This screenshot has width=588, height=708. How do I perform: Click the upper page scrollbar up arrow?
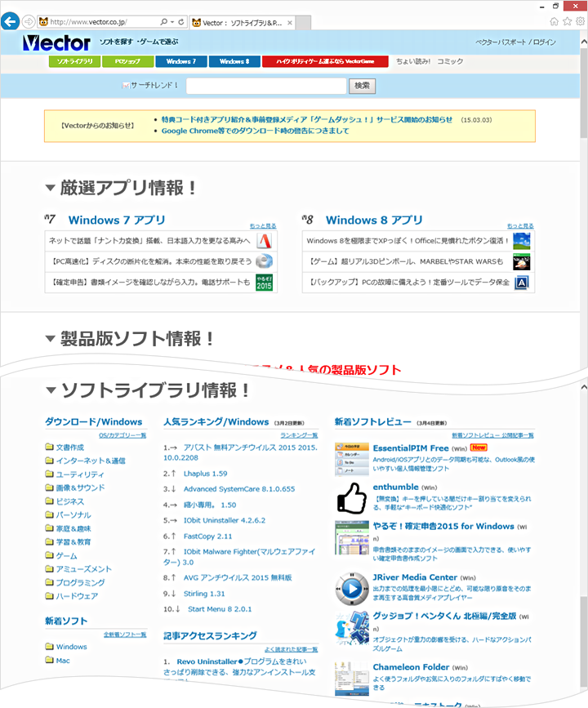click(584, 42)
